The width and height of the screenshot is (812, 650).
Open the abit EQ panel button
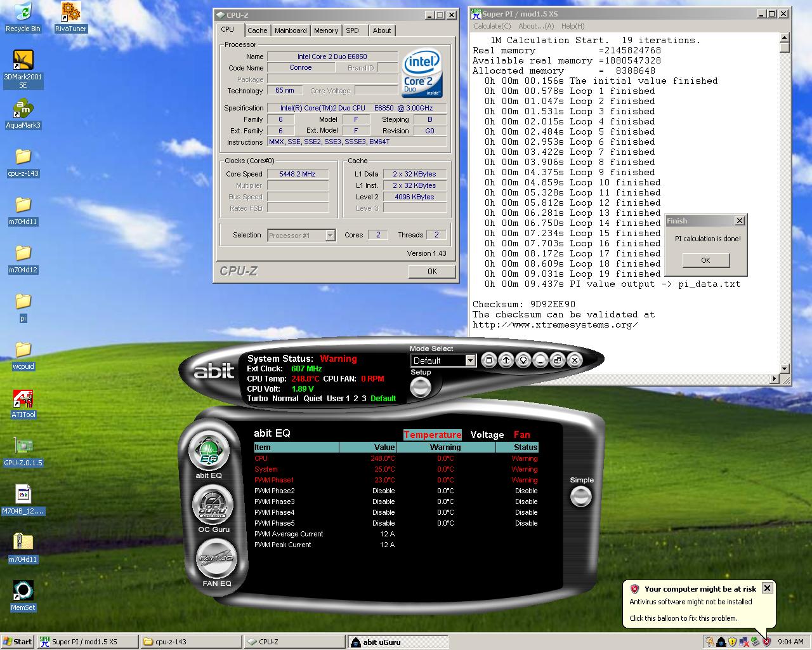pyautogui.click(x=209, y=450)
